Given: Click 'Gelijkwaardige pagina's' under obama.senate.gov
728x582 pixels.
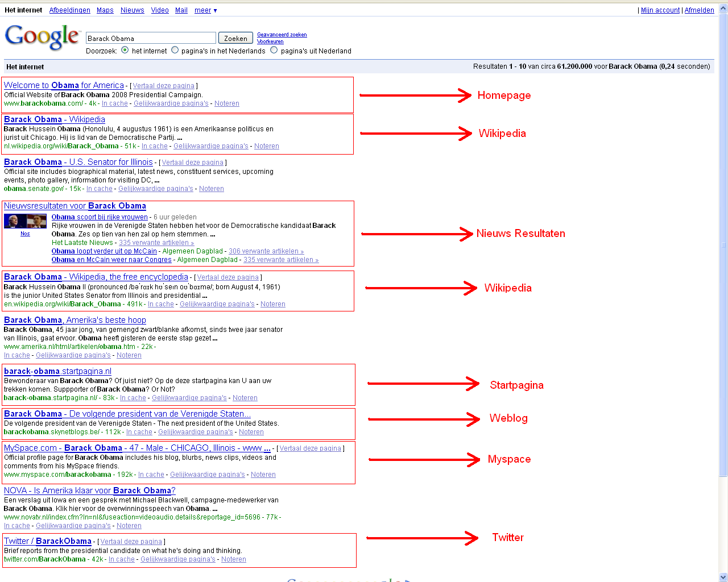Looking at the screenshot, I should tap(156, 189).
